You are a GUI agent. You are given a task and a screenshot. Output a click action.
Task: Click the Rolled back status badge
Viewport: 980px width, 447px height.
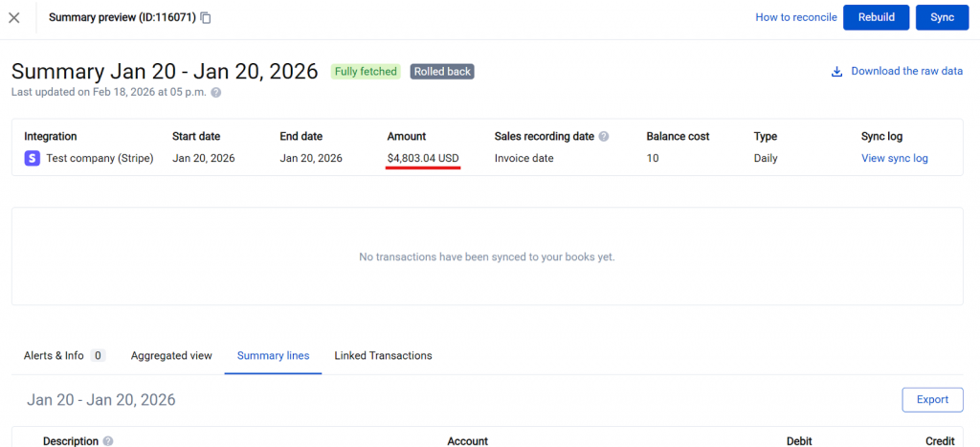[442, 72]
